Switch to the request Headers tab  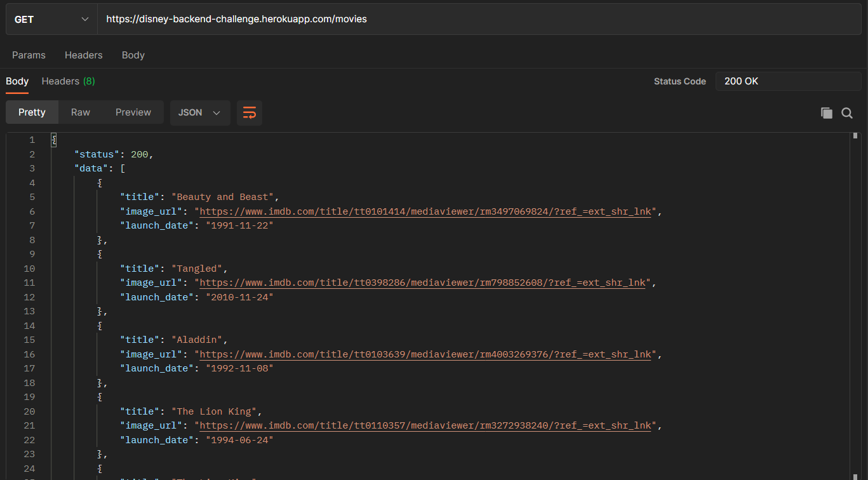click(84, 55)
